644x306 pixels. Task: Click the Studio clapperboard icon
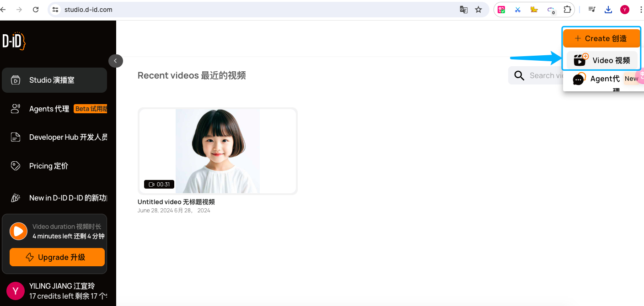coord(16,80)
